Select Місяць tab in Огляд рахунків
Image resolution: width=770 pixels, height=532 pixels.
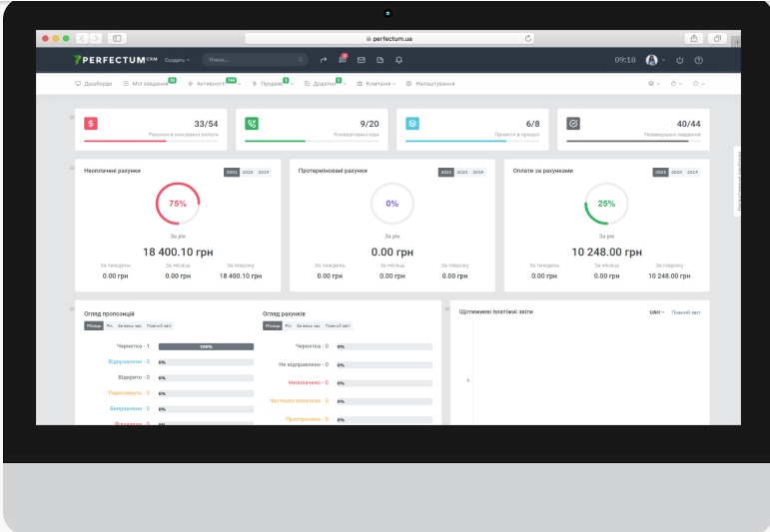(x=273, y=325)
